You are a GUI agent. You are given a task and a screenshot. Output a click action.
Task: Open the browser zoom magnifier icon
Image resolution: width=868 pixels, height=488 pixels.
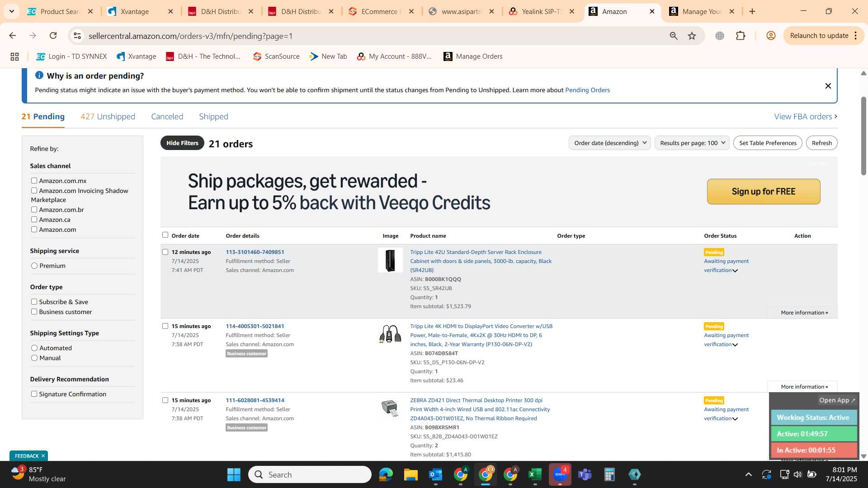pos(674,36)
